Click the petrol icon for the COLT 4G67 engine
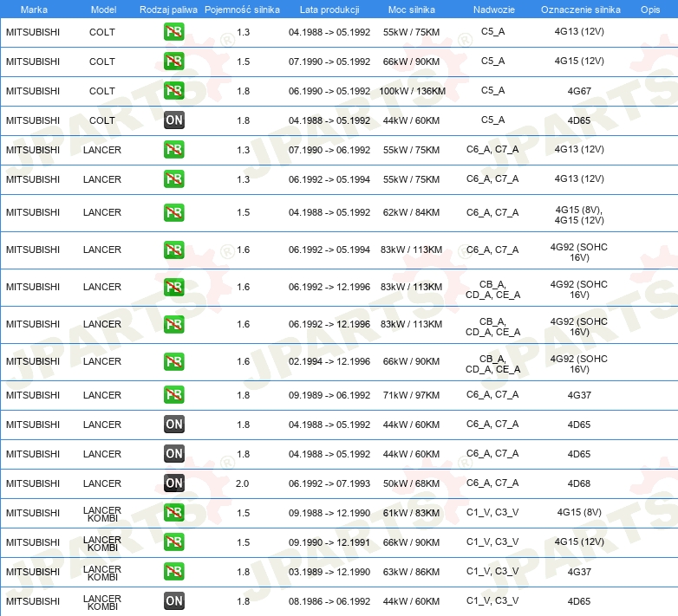This screenshot has height=616, width=678. point(173,91)
